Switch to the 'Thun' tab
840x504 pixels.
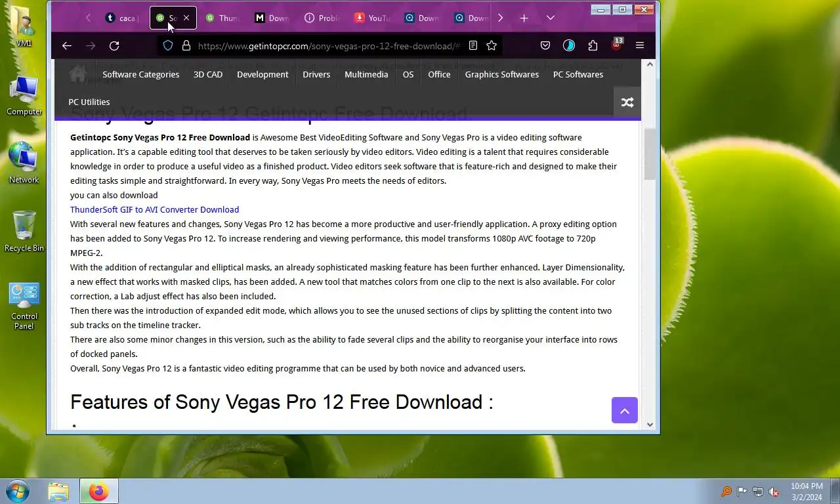222,18
